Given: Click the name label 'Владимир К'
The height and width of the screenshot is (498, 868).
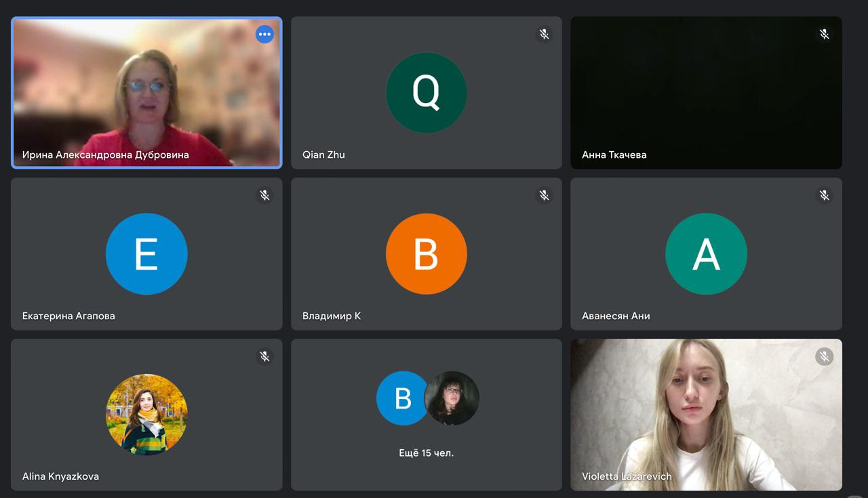Looking at the screenshot, I should [x=332, y=316].
